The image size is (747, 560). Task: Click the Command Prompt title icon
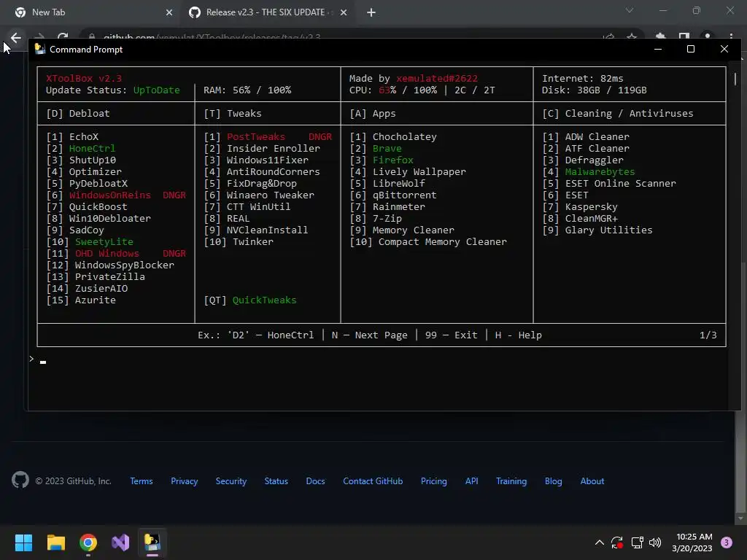(40, 49)
